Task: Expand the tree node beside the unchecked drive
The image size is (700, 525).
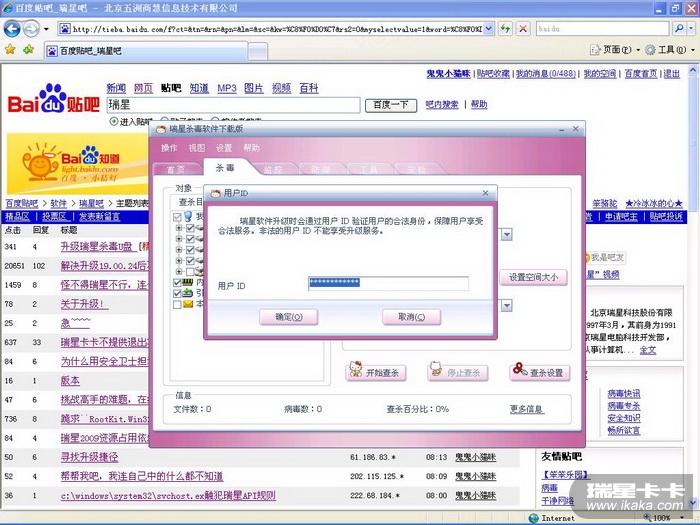Action: tap(179, 271)
